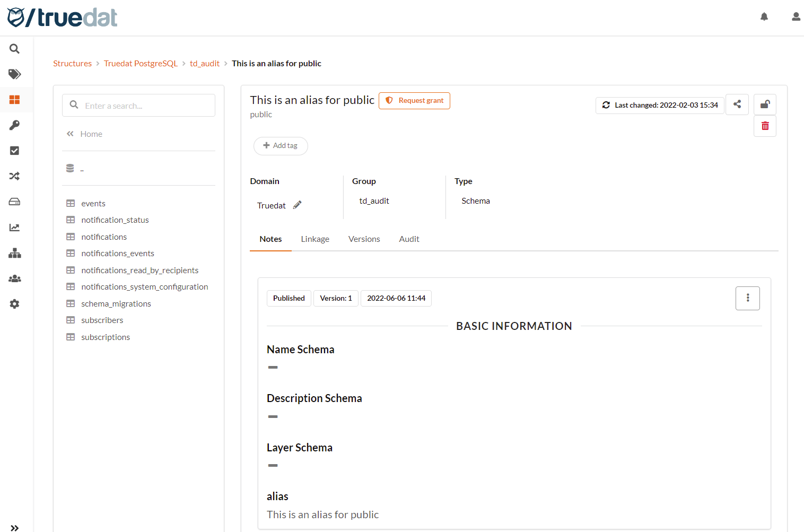Screen dimensions: 804x532
Task: Open the note options kebab menu
Action: pos(747,298)
